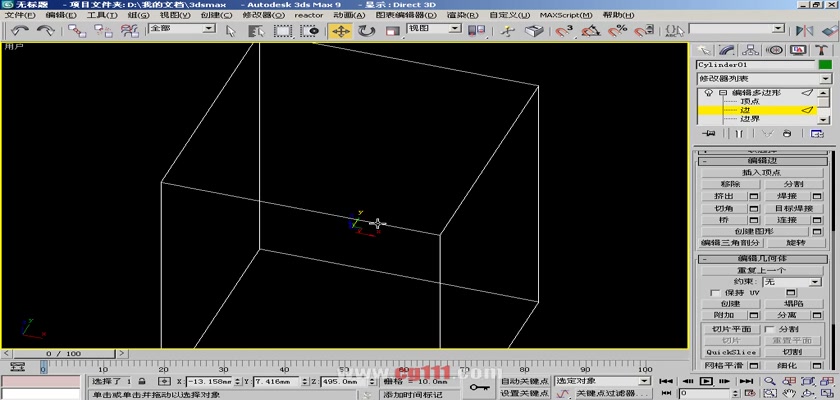Click Remove Modifier trash icon
The height and width of the screenshot is (400, 840).
coord(787,134)
